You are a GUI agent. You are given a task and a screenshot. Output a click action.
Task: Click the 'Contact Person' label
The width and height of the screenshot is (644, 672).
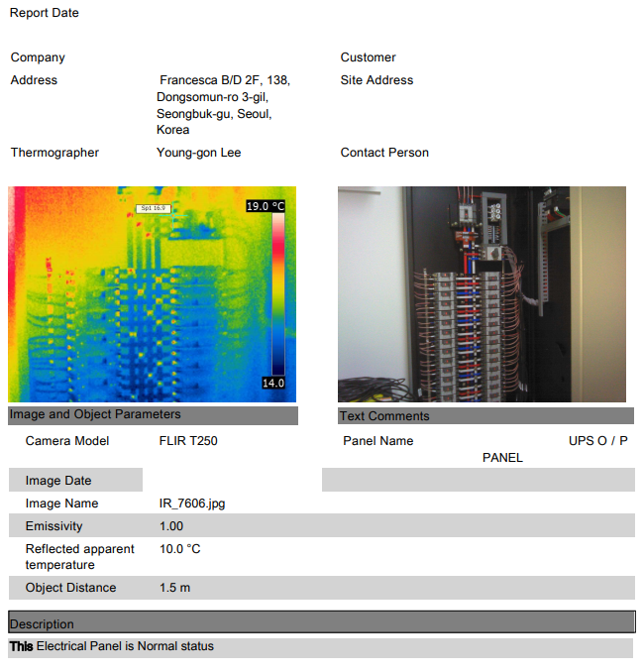click(x=384, y=153)
